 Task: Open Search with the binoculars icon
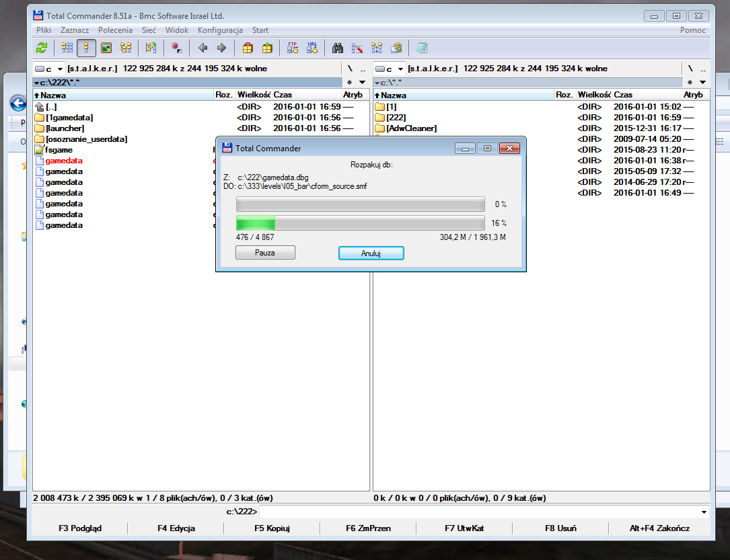point(338,48)
